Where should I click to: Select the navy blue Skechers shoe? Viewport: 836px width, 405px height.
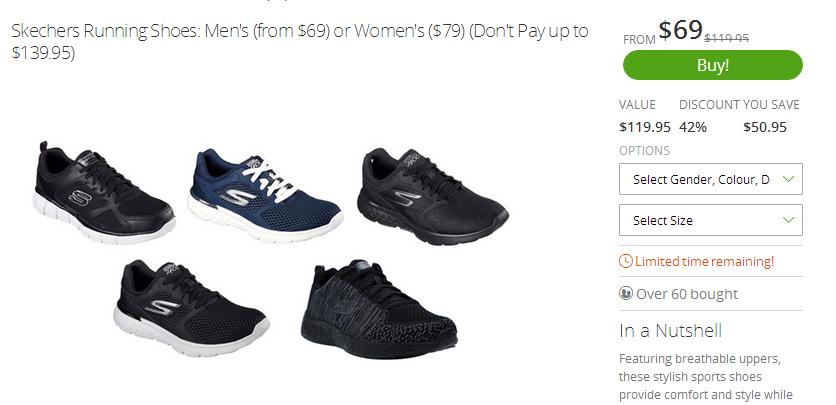pos(265,195)
